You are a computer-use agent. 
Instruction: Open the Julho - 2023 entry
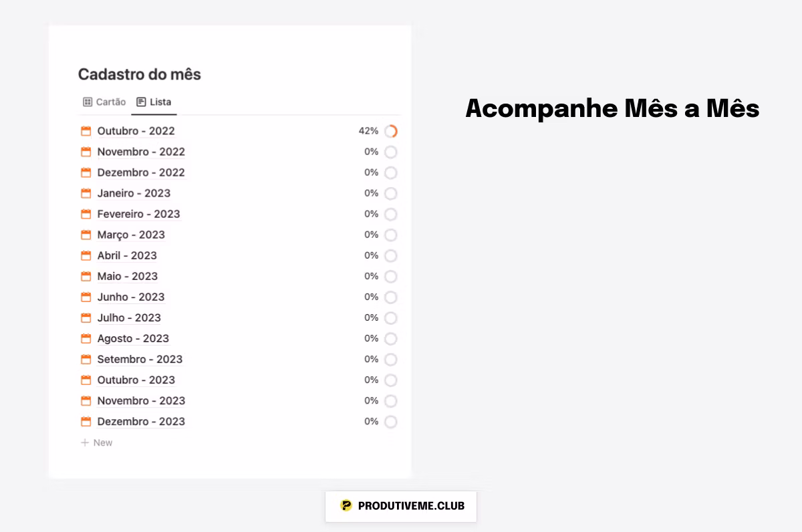click(x=129, y=317)
